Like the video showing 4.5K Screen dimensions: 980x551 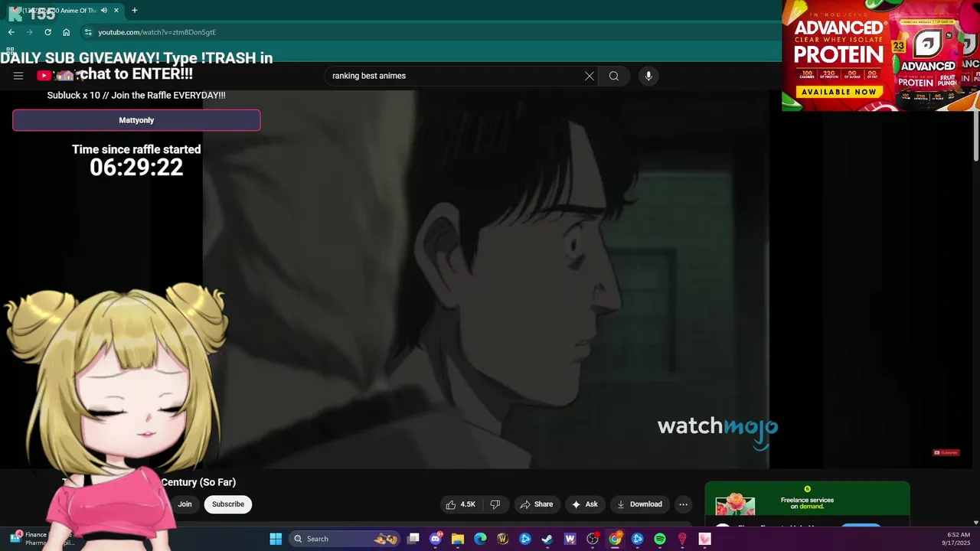[461, 504]
